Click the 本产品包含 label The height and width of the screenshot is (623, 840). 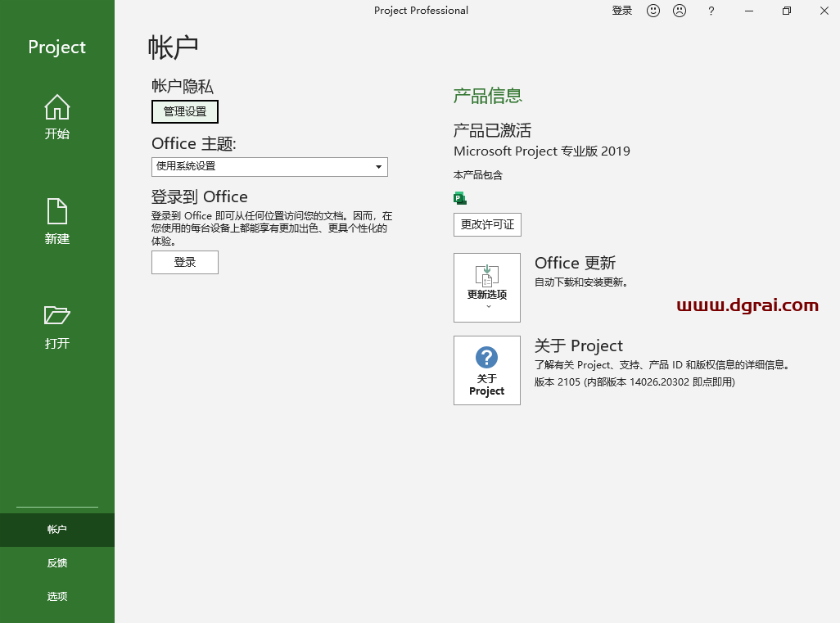(478, 175)
